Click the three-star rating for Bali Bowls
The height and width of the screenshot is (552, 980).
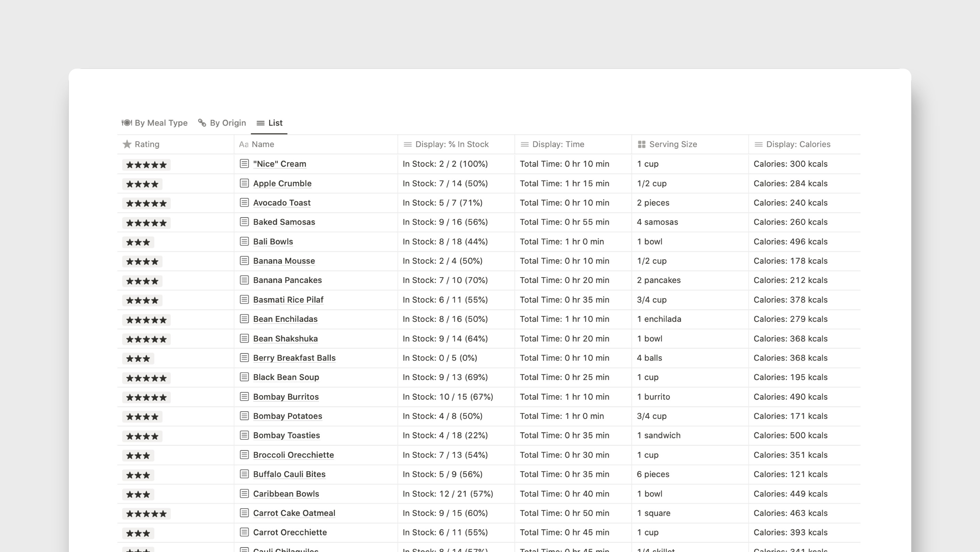pyautogui.click(x=138, y=242)
